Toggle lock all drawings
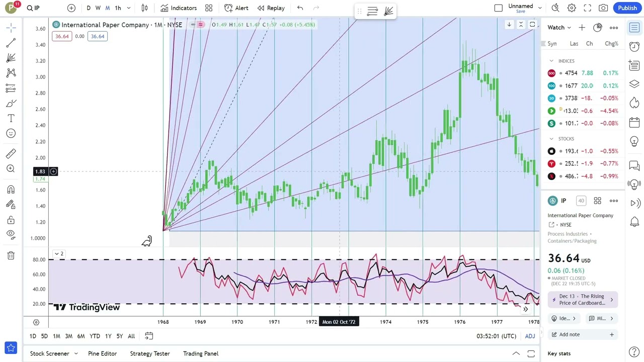This screenshot has height=362, width=644. pos(11,220)
